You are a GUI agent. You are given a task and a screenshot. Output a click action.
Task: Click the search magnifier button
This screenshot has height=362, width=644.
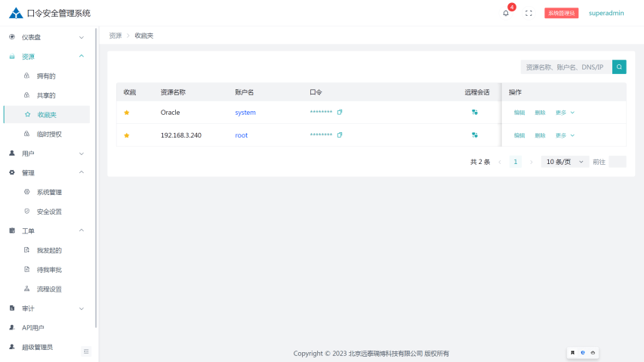(x=619, y=67)
